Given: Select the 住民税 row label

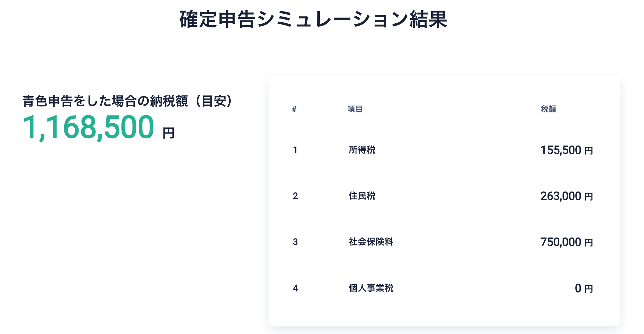Looking at the screenshot, I should coord(362,196).
